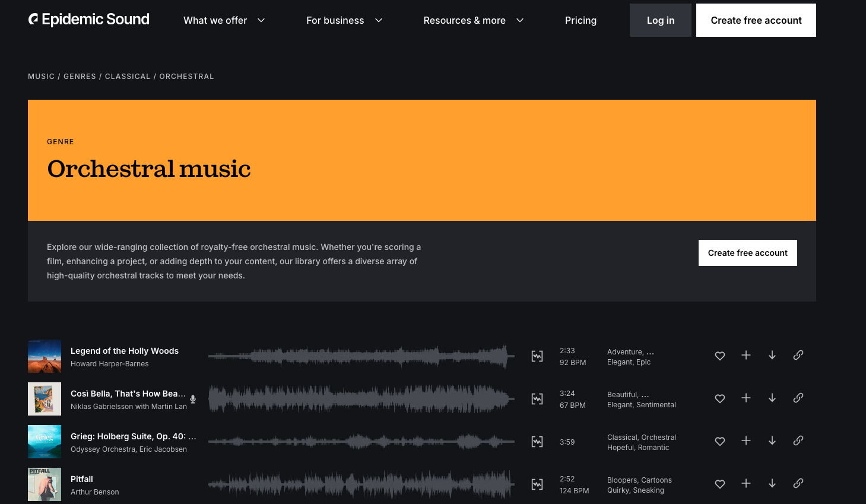Screen dimensions: 866x504
Task: Open artist Niklas Gabrielsson with Martin Lan
Action: click(129, 407)
